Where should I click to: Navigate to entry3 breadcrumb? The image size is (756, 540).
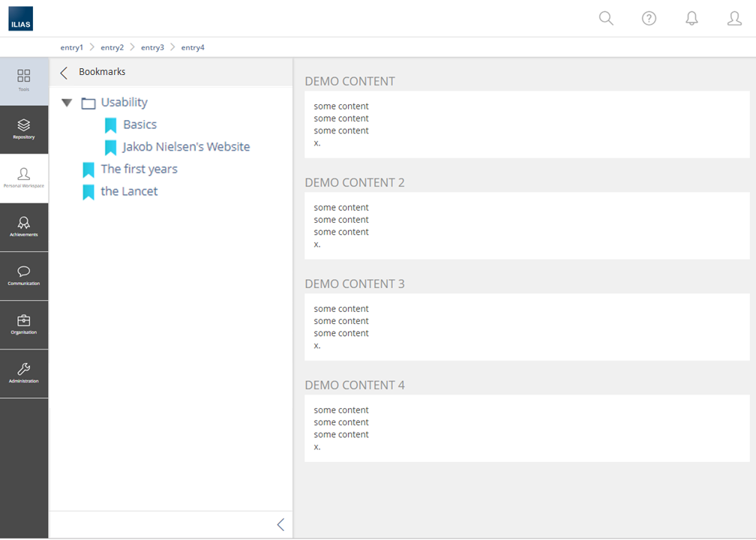pyautogui.click(x=152, y=47)
